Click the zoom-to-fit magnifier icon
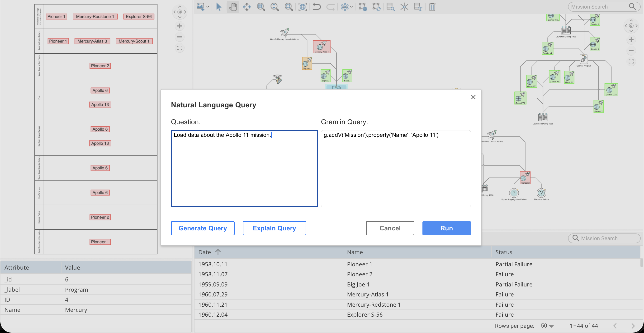644x333 pixels. (261, 7)
